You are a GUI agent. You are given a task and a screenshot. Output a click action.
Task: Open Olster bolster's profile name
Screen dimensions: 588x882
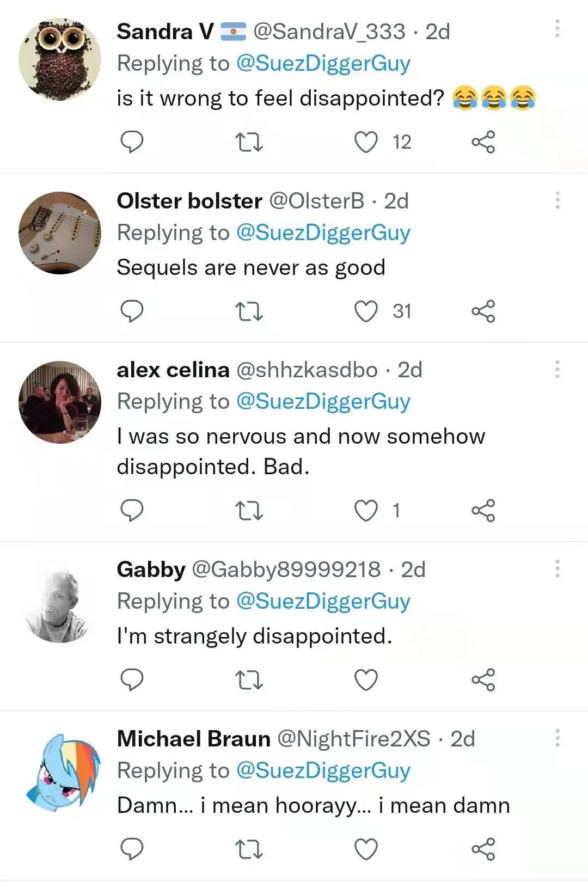click(x=189, y=201)
